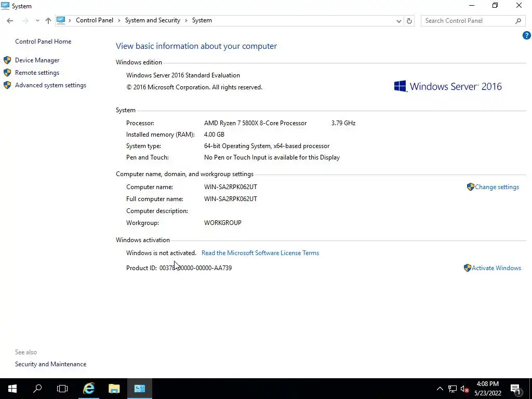
Task: Click the muted volume tray icon
Action: 464,389
